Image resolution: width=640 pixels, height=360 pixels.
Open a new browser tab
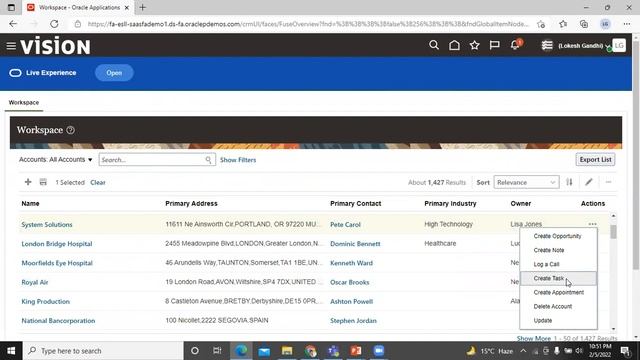[x=142, y=7]
